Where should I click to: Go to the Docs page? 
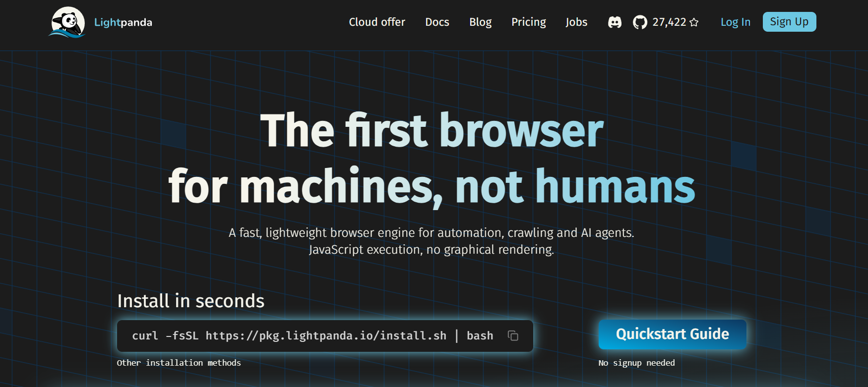point(437,22)
